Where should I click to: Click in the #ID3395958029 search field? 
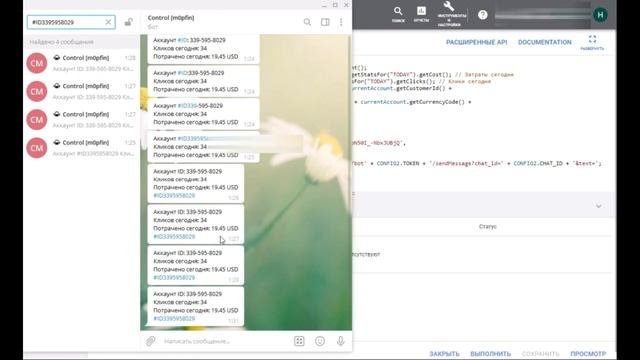pyautogui.click(x=71, y=22)
